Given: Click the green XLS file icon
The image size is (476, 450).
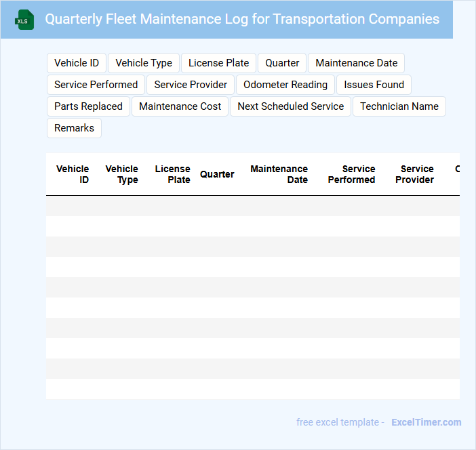Looking at the screenshot, I should (24, 20).
